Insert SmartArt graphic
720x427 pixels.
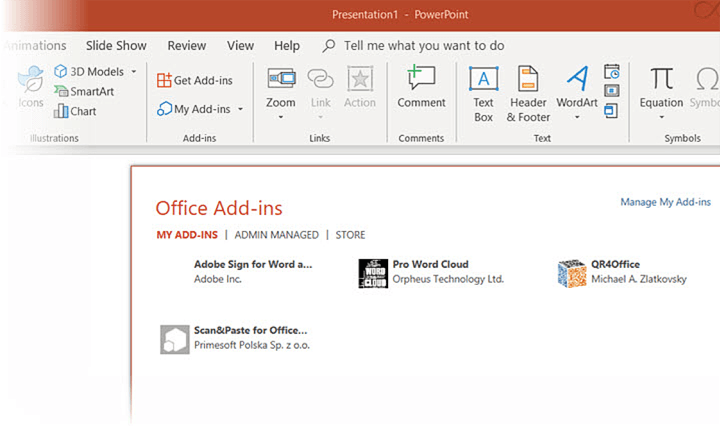pos(84,91)
